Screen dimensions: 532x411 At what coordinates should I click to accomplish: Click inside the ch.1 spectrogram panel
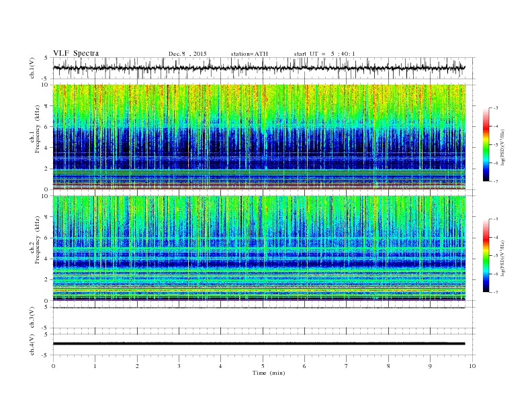(259, 137)
